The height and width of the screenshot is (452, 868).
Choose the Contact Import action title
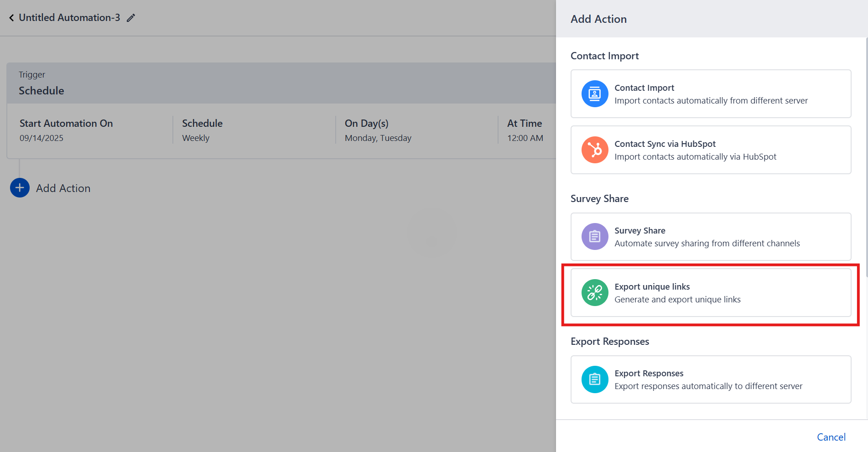click(x=644, y=88)
